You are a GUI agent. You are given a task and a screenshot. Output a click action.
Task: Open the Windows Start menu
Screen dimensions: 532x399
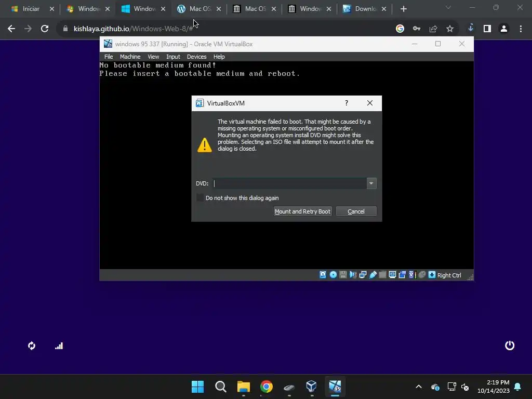tap(198, 387)
